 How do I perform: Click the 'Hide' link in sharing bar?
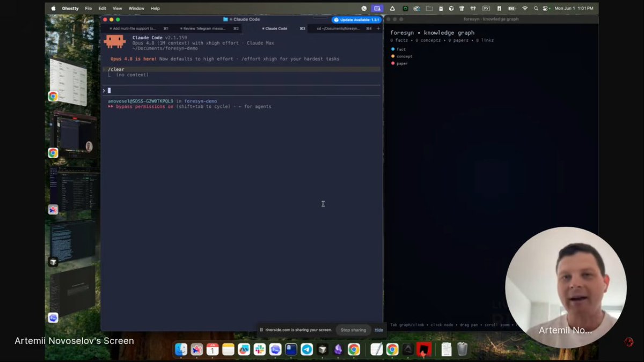click(x=379, y=330)
